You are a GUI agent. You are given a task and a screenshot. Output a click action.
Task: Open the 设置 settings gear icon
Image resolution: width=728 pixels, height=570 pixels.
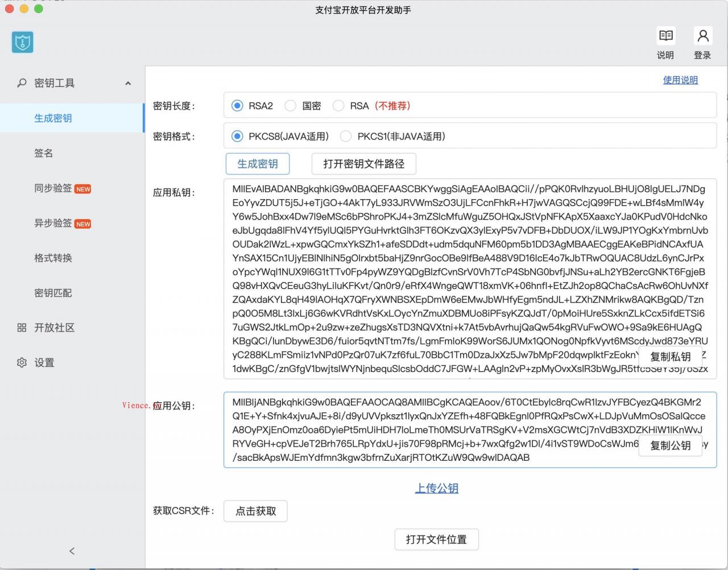(21, 362)
